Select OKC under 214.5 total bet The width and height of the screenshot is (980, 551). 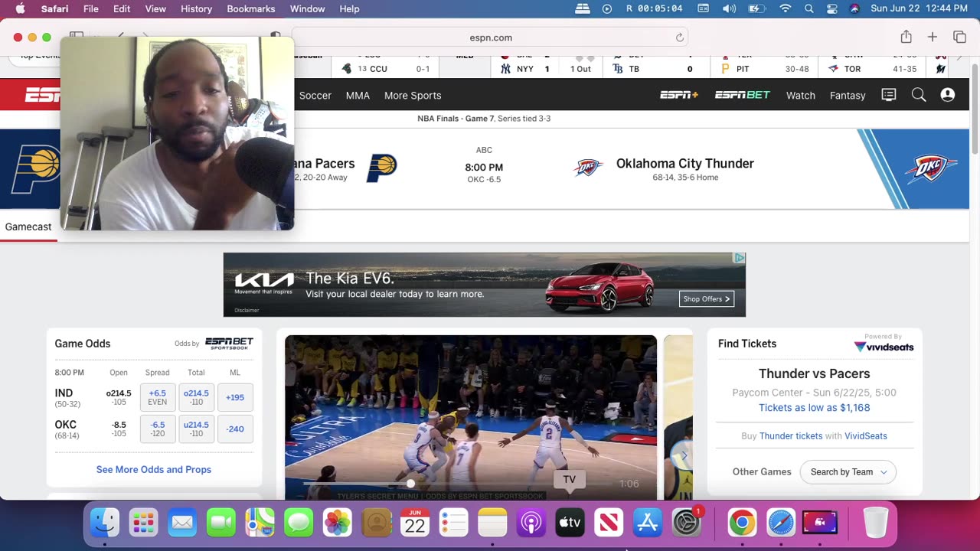pyautogui.click(x=197, y=429)
